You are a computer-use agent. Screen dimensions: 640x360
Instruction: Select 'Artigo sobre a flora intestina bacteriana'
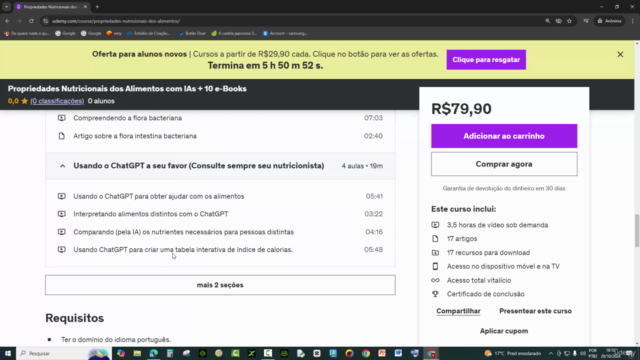(135, 136)
